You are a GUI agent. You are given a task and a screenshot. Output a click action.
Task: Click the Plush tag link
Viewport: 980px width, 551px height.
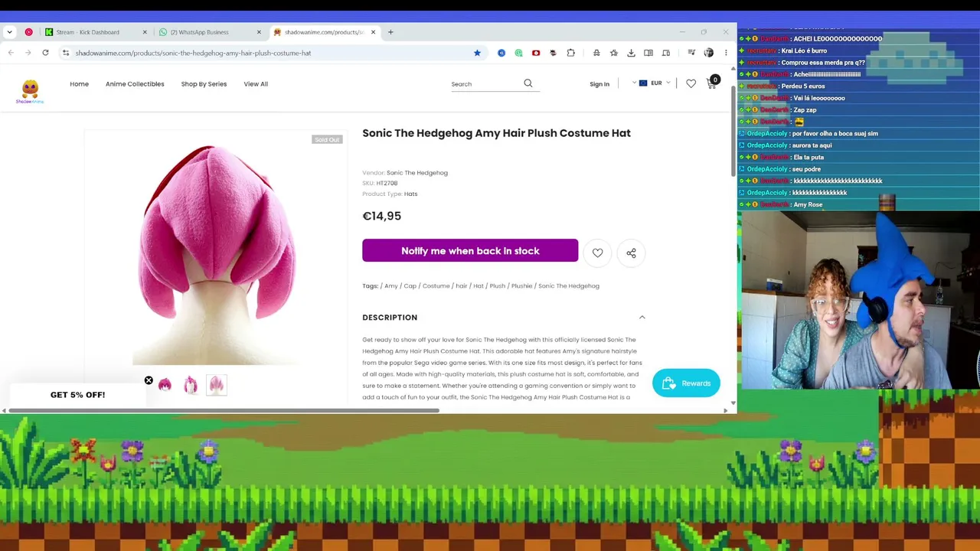click(x=498, y=286)
